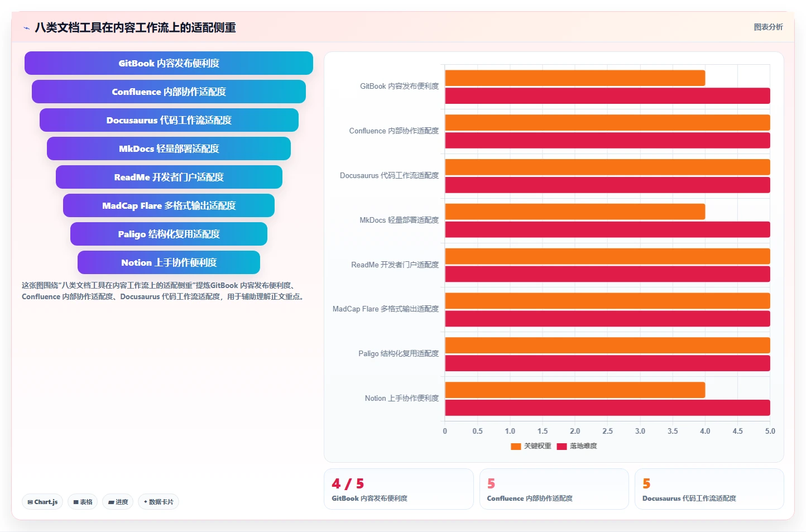
Task: Click the 5.0 tick on the x-axis
Action: 770,432
